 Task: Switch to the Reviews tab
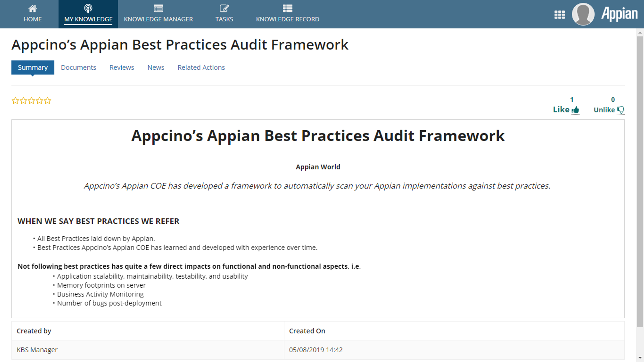pos(122,68)
